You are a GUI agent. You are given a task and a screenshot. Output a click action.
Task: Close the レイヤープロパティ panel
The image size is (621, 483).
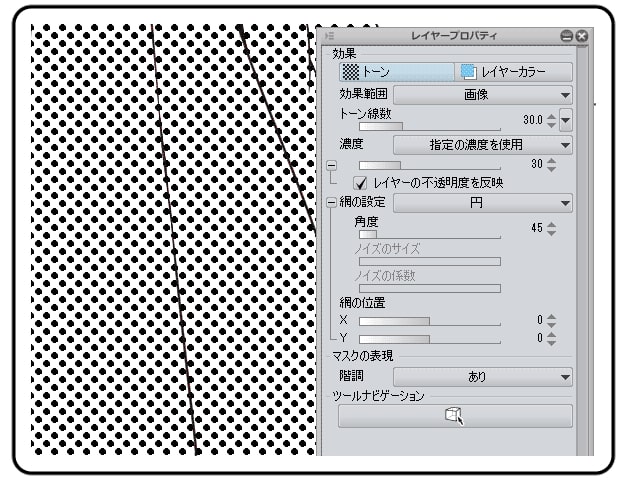[581, 36]
